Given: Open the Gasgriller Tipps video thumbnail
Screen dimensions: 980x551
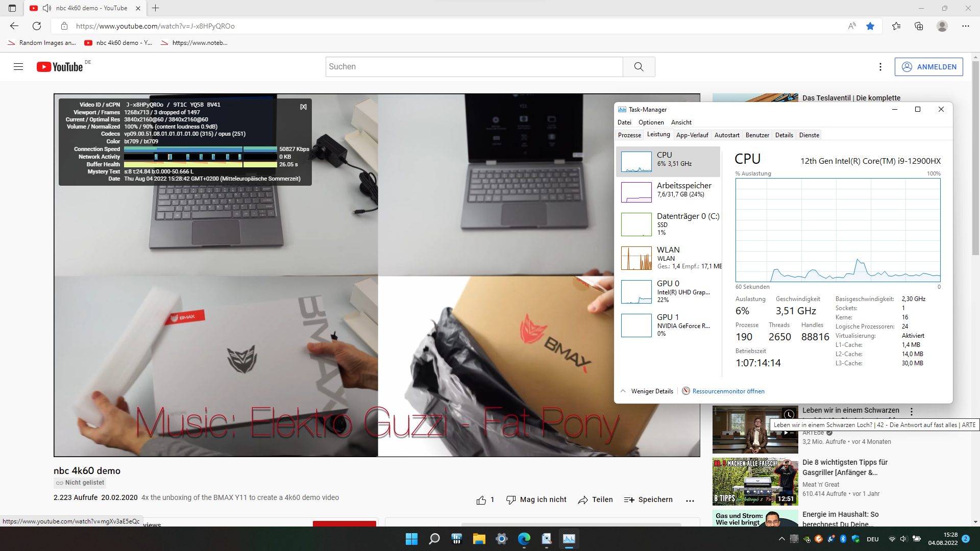Looking at the screenshot, I should [755, 482].
